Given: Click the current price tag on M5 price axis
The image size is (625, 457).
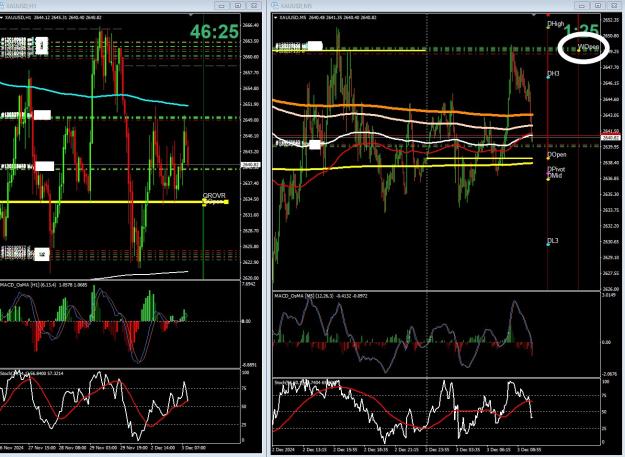Looking at the screenshot, I should (x=611, y=137).
